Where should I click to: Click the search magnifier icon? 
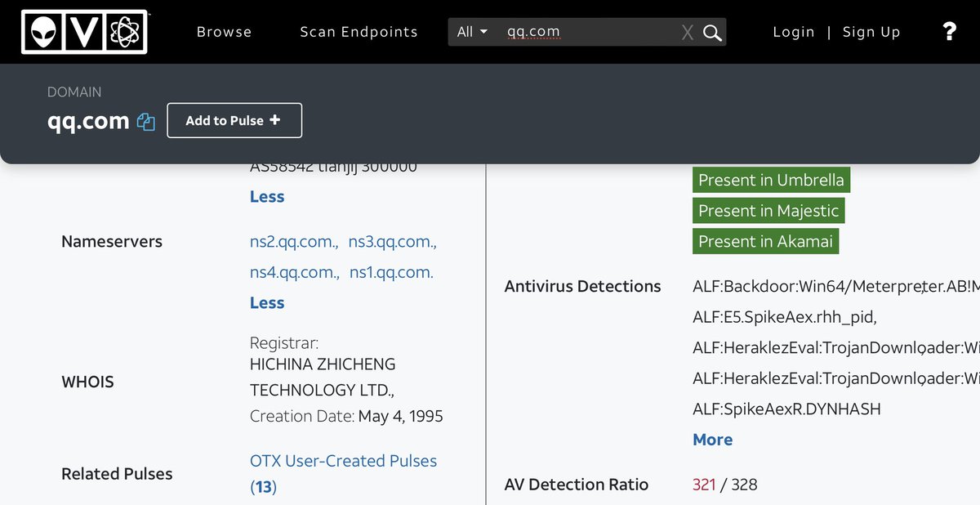(712, 33)
